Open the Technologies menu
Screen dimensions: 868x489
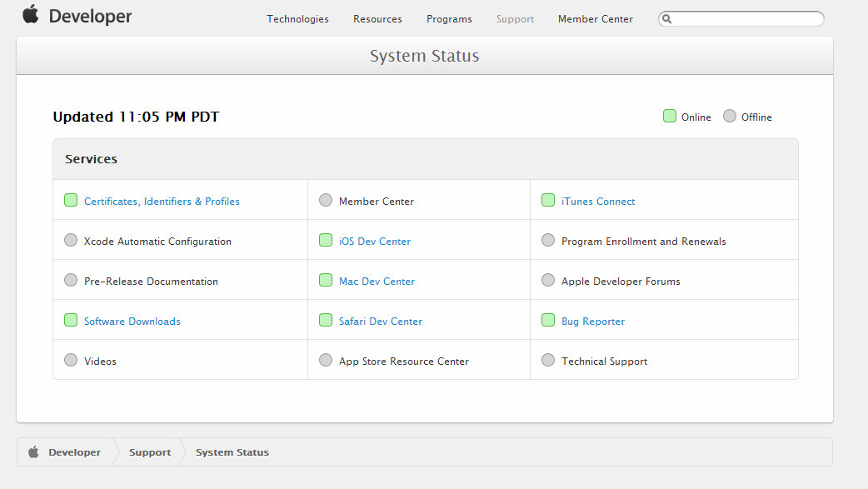click(x=298, y=19)
